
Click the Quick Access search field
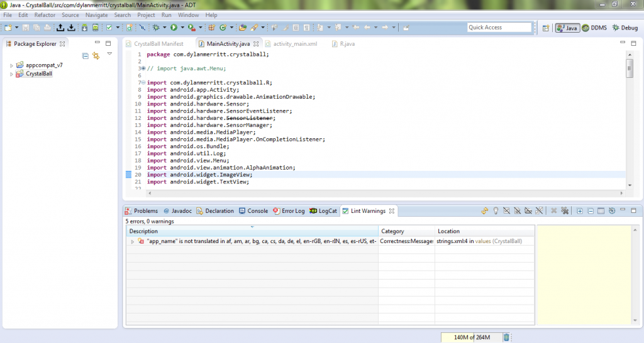[x=499, y=27]
